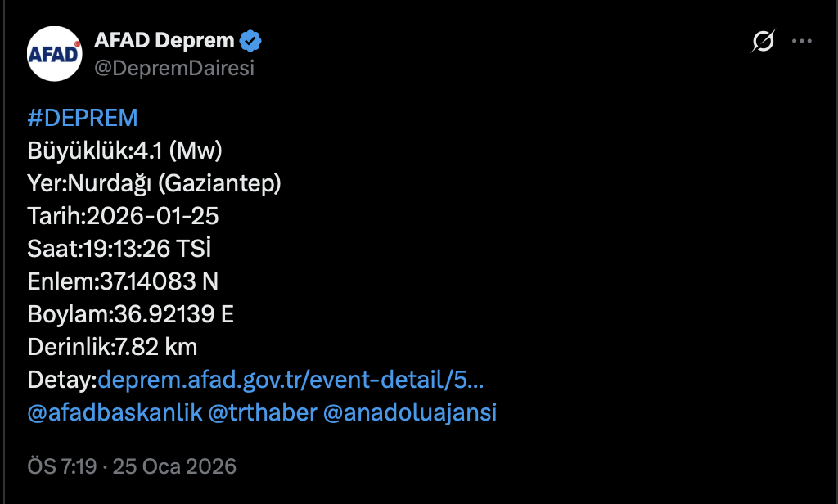This screenshot has width=838, height=504.
Task: Click the Boylam:36.92139 E longitude line
Action: pos(131,313)
